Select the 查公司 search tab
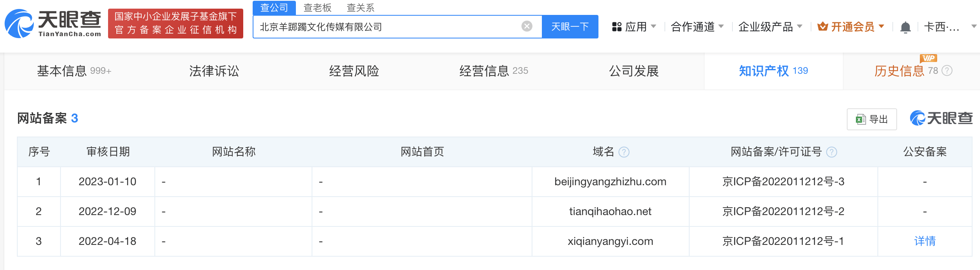The height and width of the screenshot is (270, 980). click(x=274, y=8)
